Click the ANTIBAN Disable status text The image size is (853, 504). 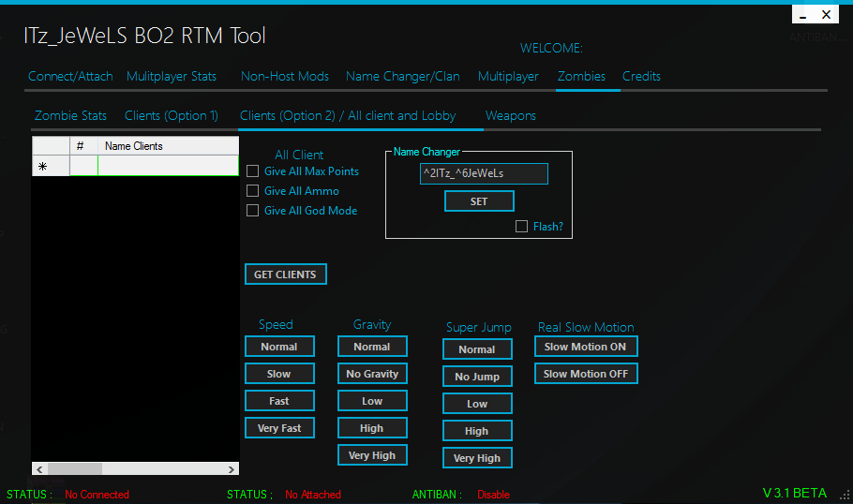click(x=493, y=495)
